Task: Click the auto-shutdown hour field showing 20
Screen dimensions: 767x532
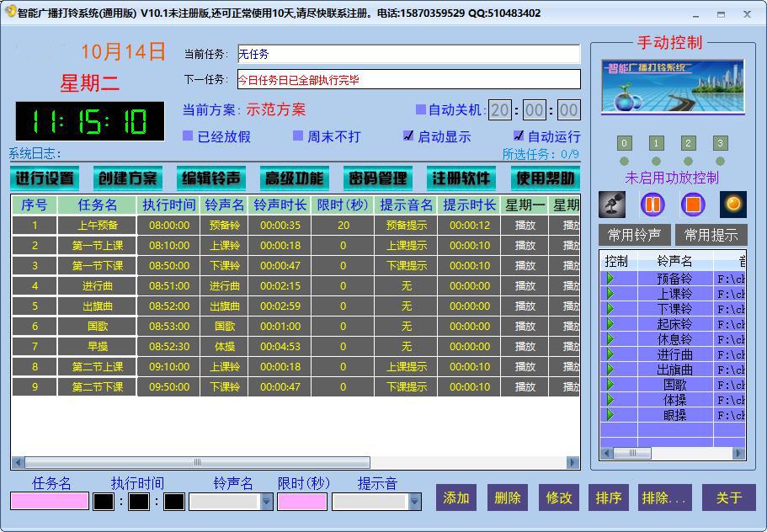Action: (x=499, y=109)
